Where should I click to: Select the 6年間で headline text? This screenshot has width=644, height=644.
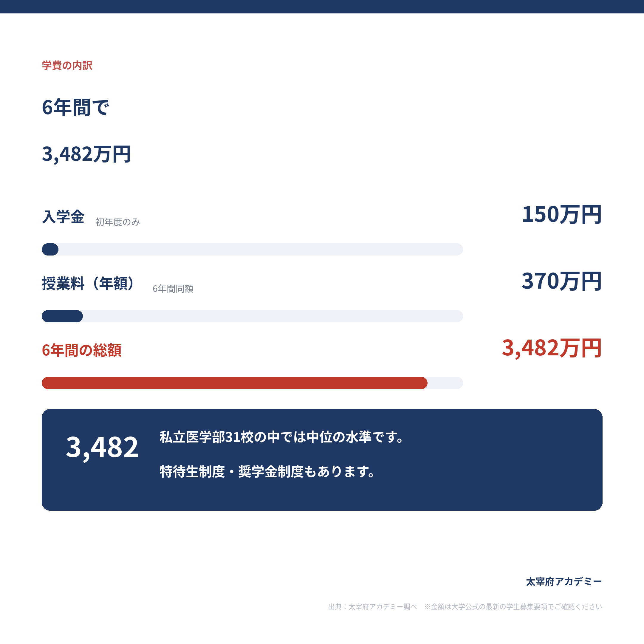76,107
